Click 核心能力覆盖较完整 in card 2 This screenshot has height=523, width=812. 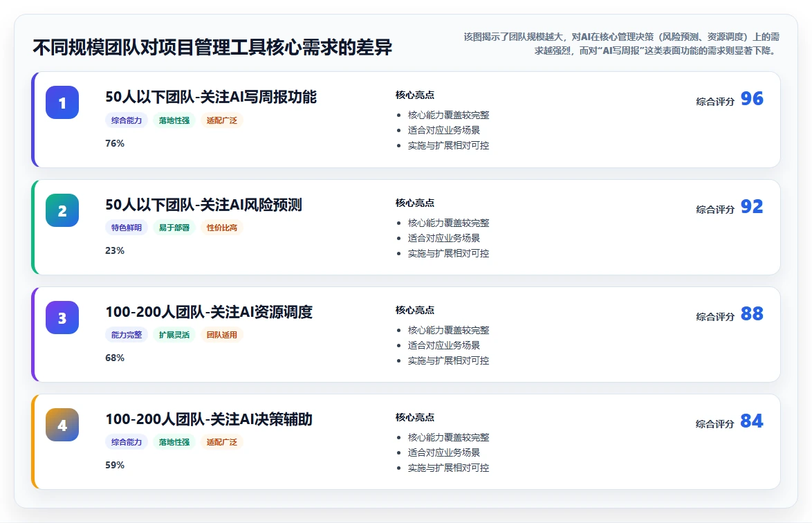pyautogui.click(x=448, y=223)
